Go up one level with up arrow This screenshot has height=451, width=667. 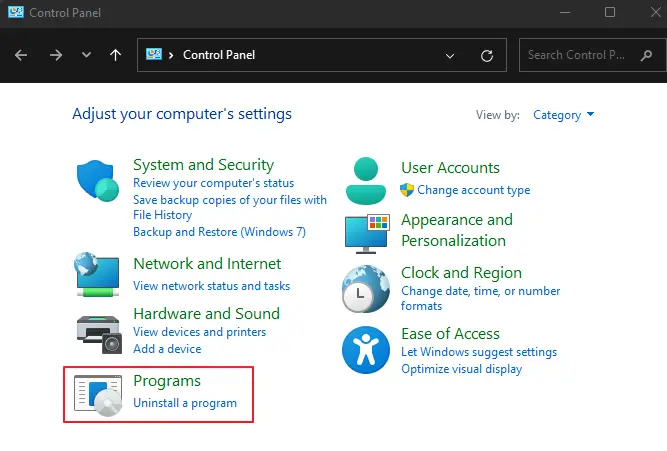coord(115,55)
